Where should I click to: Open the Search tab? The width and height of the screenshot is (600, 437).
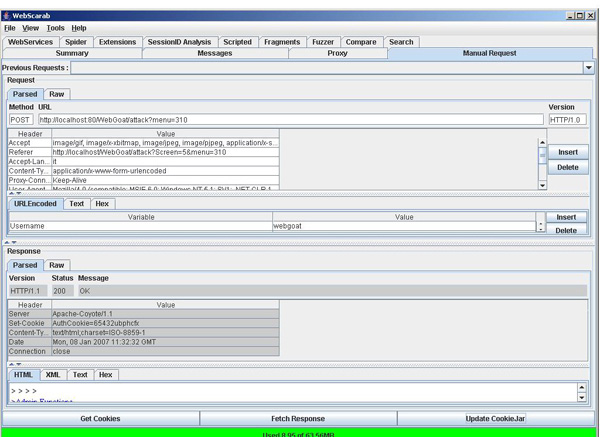pyautogui.click(x=401, y=42)
